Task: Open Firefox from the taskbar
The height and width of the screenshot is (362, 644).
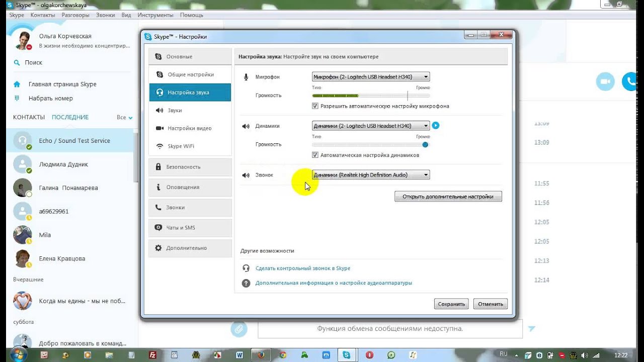Action: pos(261,354)
